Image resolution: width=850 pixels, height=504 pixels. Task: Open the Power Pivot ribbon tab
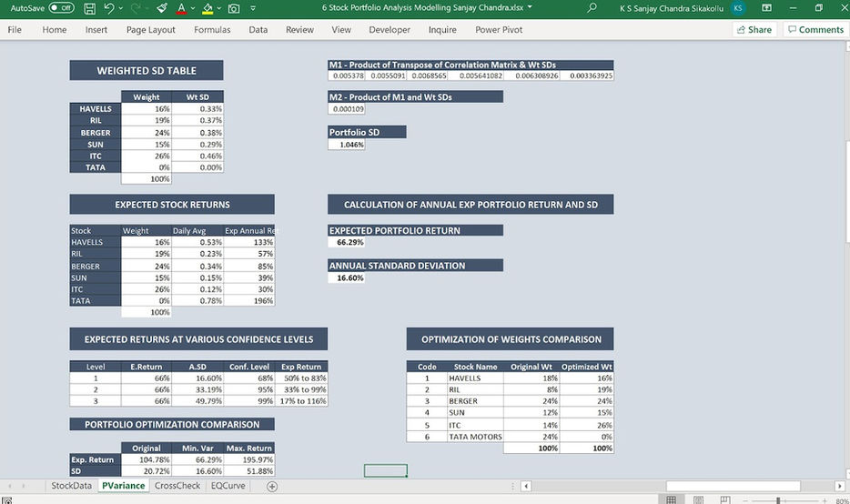coord(499,30)
